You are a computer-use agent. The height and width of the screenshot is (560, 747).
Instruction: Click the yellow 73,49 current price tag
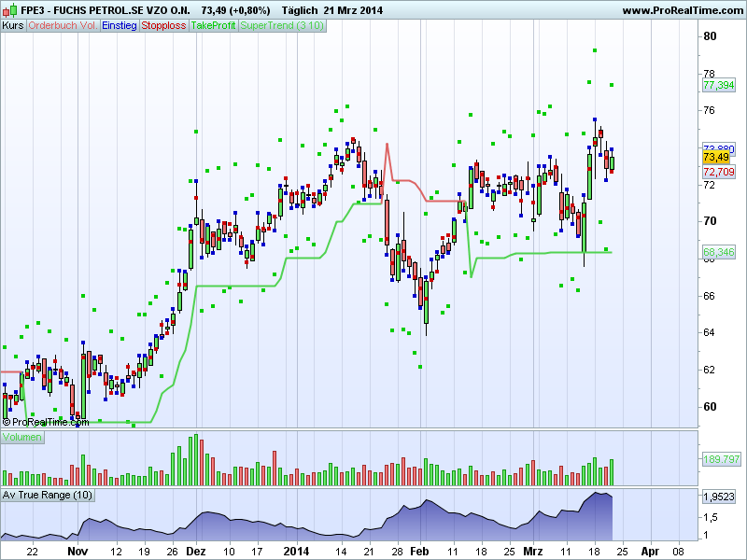717,158
